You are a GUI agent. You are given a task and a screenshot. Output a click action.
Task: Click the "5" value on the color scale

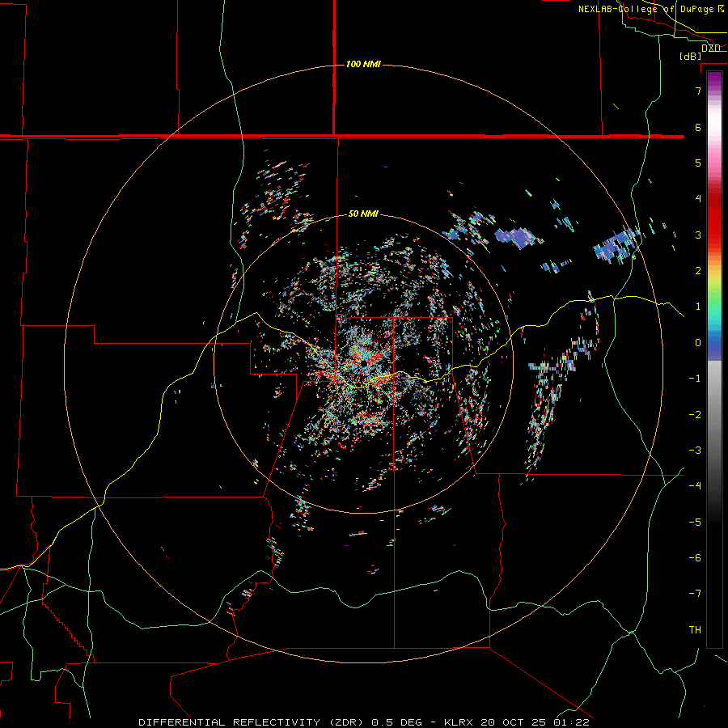click(x=698, y=163)
